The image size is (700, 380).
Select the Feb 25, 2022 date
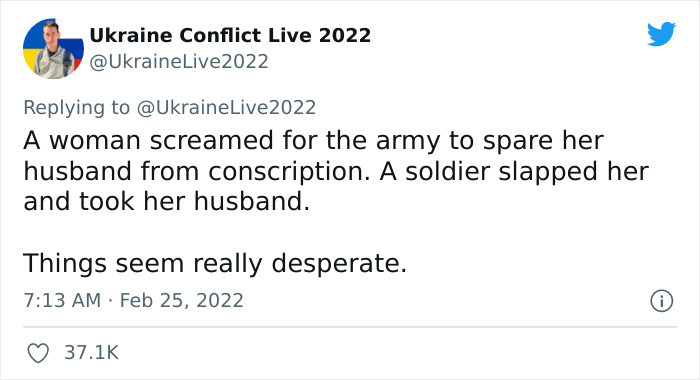(182, 300)
